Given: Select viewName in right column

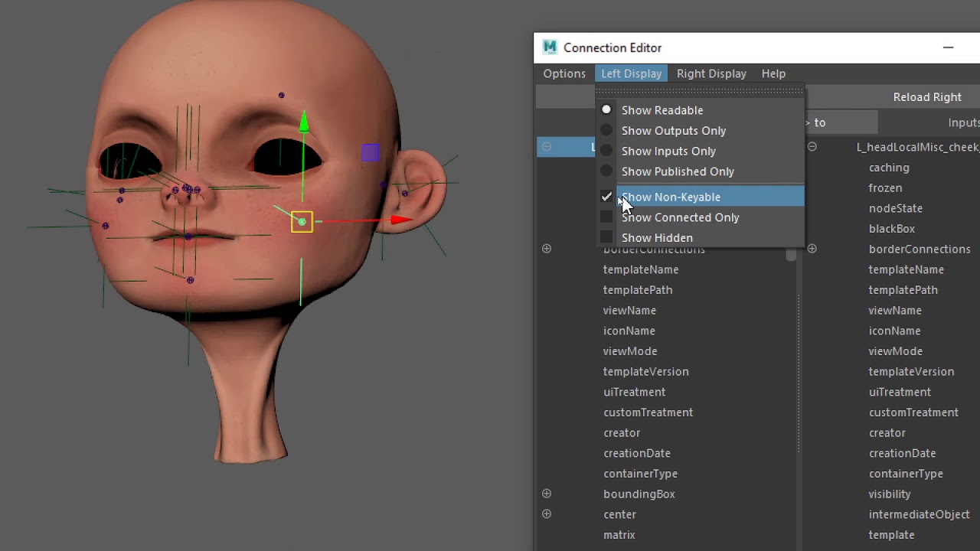Looking at the screenshot, I should tap(894, 310).
